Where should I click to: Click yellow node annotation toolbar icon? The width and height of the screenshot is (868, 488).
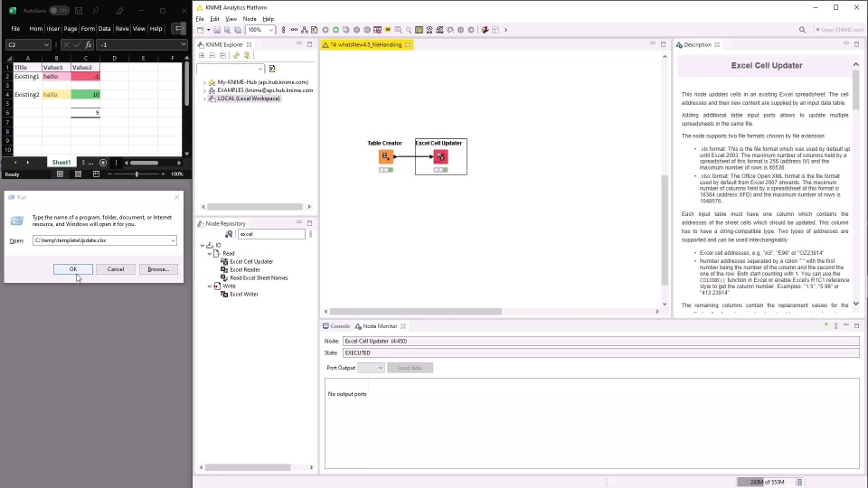click(388, 30)
